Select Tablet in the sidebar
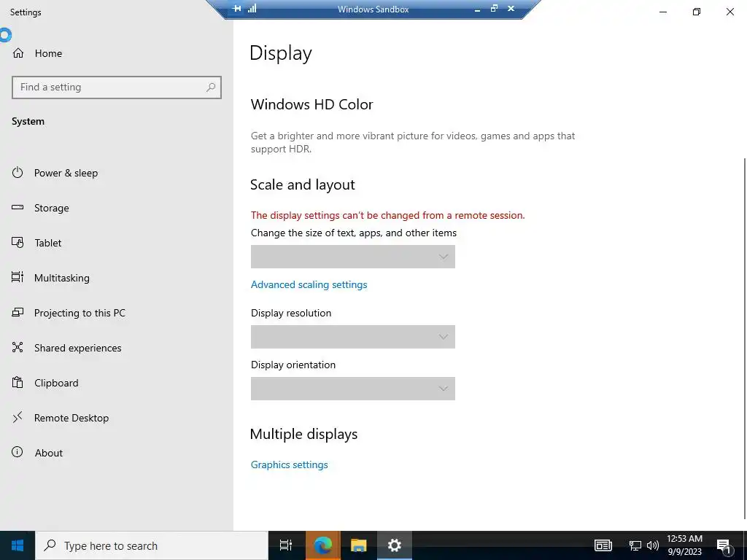747x560 pixels. (x=47, y=243)
